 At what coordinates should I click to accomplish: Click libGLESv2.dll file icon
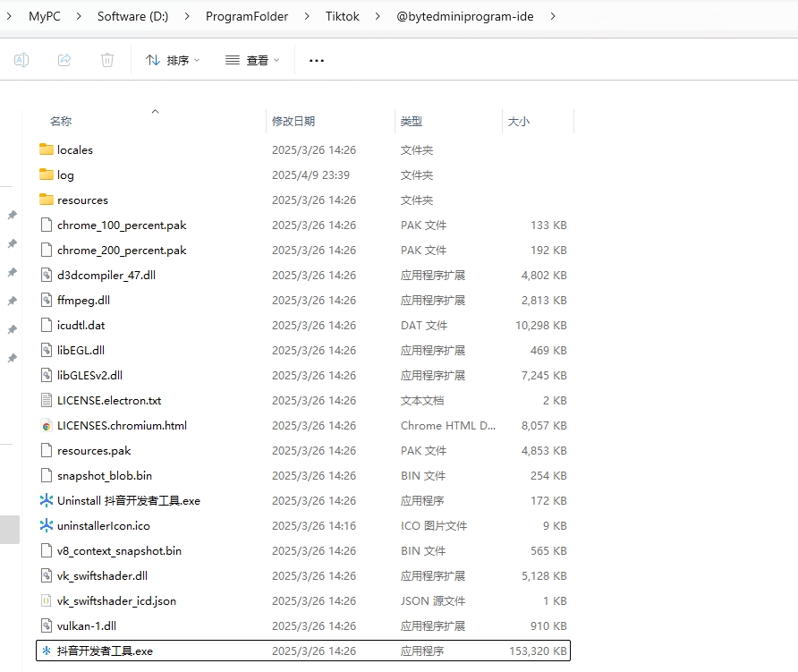47,375
